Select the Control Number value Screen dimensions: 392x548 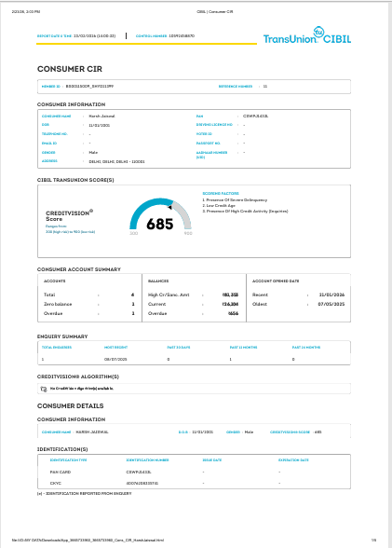point(182,36)
